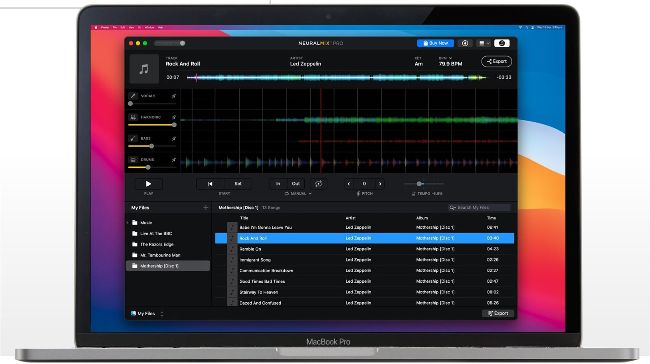The height and width of the screenshot is (364, 650).
Task: Click the plus icon beside My Files
Action: tap(205, 208)
